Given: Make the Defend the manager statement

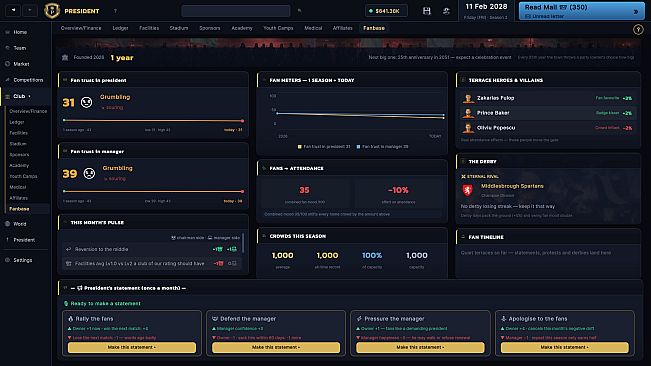Looking at the screenshot, I should [x=276, y=347].
